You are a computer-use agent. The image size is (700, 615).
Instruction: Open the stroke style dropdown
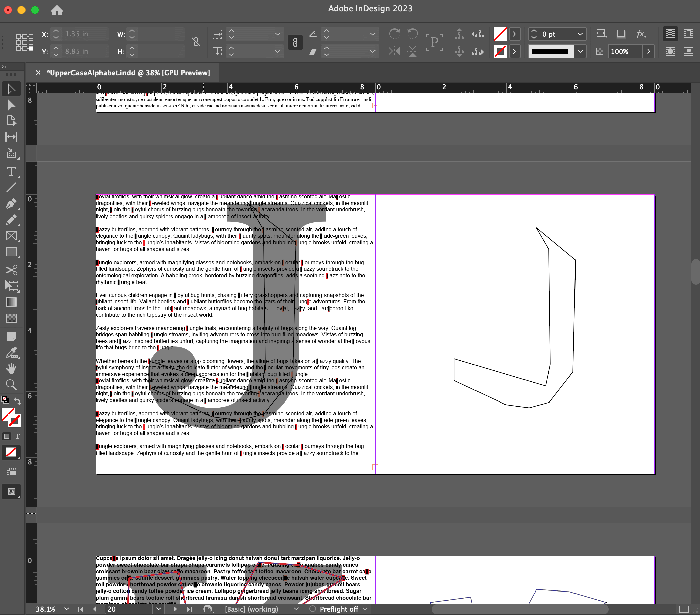pos(580,51)
